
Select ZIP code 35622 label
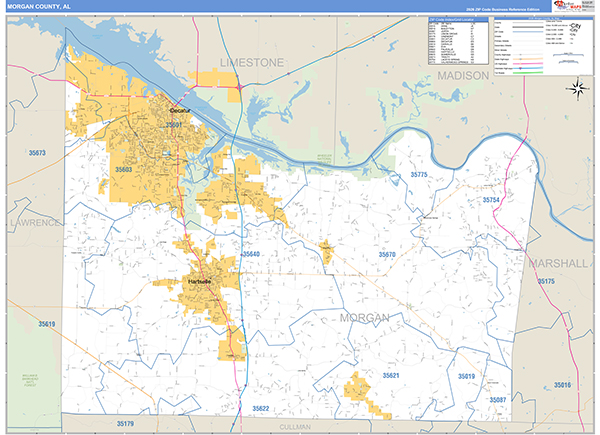click(261, 409)
